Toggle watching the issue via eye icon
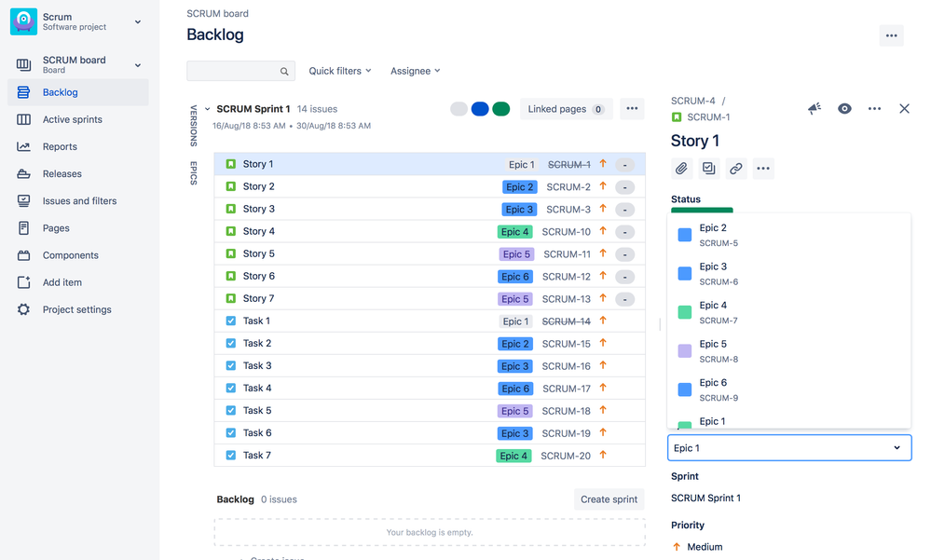Viewport: 931px width, 560px height. (x=844, y=109)
